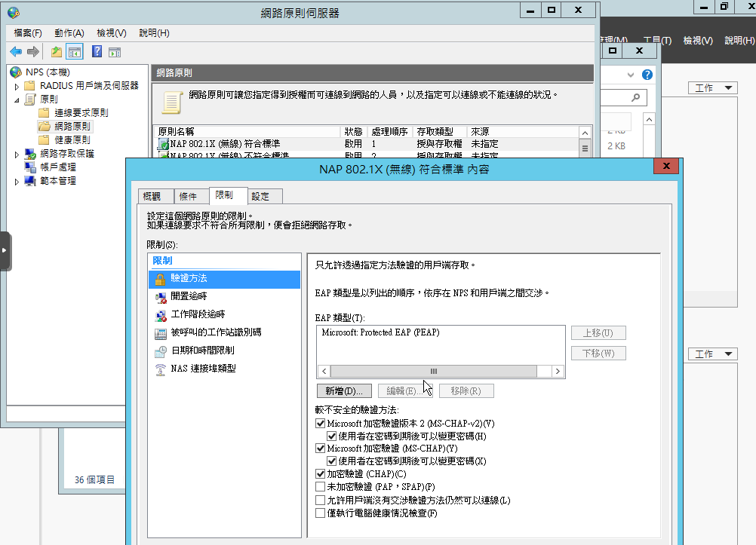
Task: Open the lower 工作 dropdown in background window
Action: (x=713, y=354)
